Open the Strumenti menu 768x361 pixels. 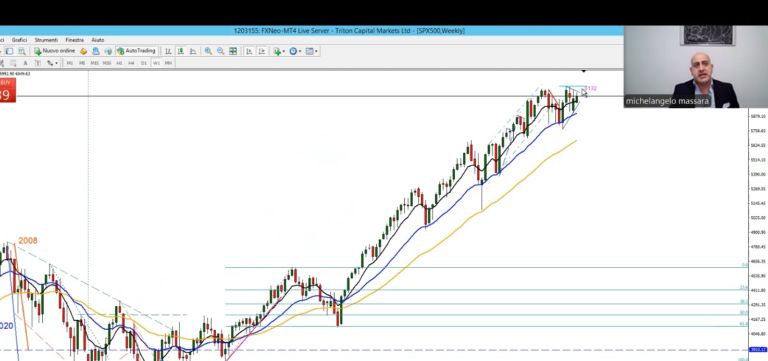pyautogui.click(x=46, y=40)
